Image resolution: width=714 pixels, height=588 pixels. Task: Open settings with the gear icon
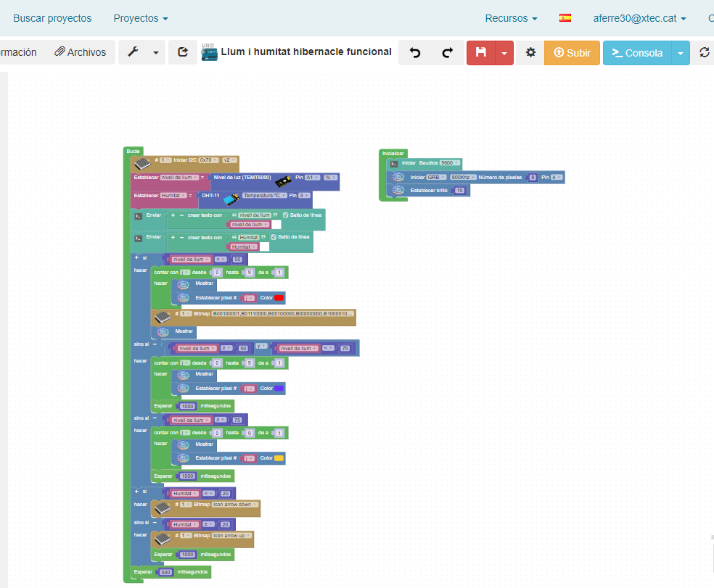(x=530, y=53)
